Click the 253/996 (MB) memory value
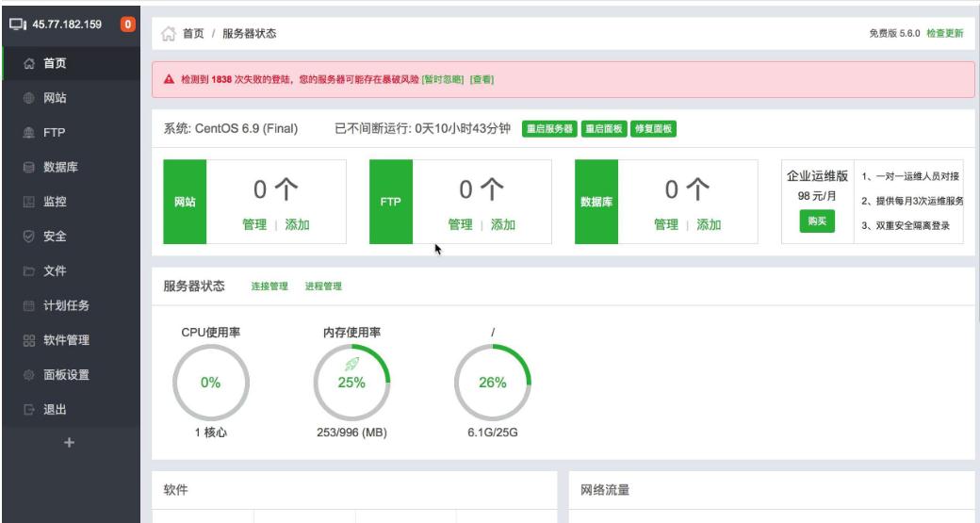The width and height of the screenshot is (980, 523). click(x=351, y=433)
